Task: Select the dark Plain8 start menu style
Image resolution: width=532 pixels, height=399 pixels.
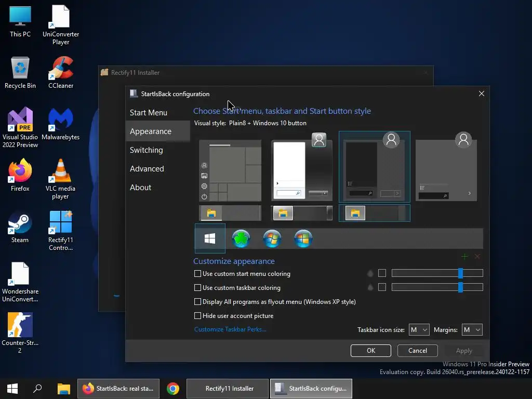Action: pyautogui.click(x=375, y=167)
